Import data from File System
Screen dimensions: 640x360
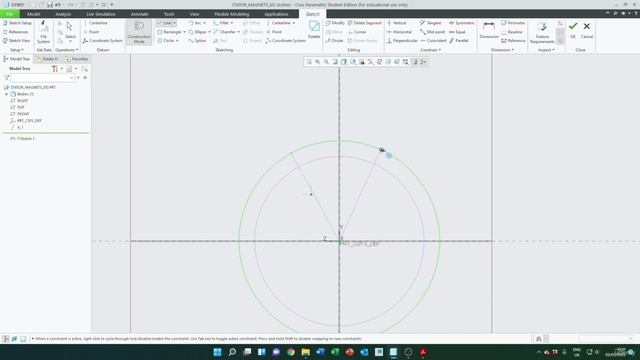tap(44, 32)
